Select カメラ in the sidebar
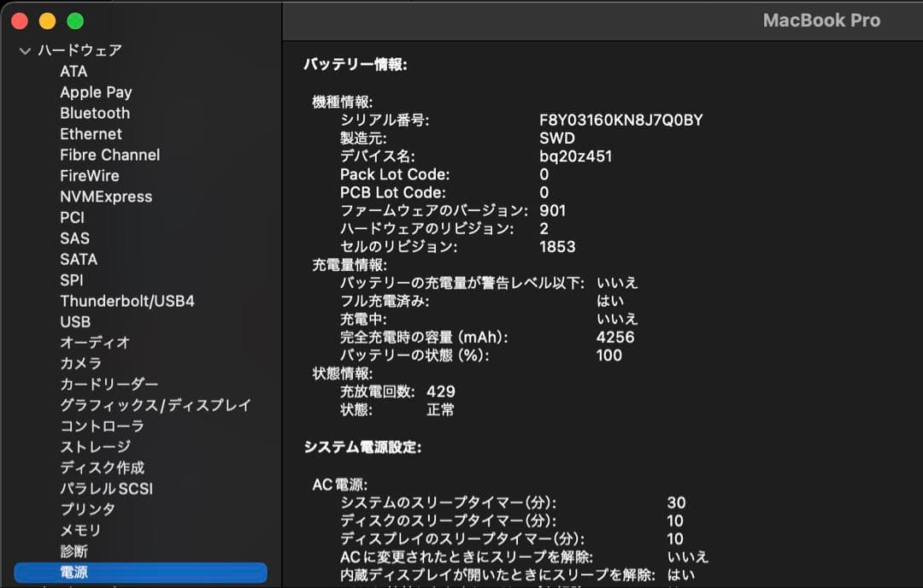Viewport: 923px width, 588px height. (79, 363)
